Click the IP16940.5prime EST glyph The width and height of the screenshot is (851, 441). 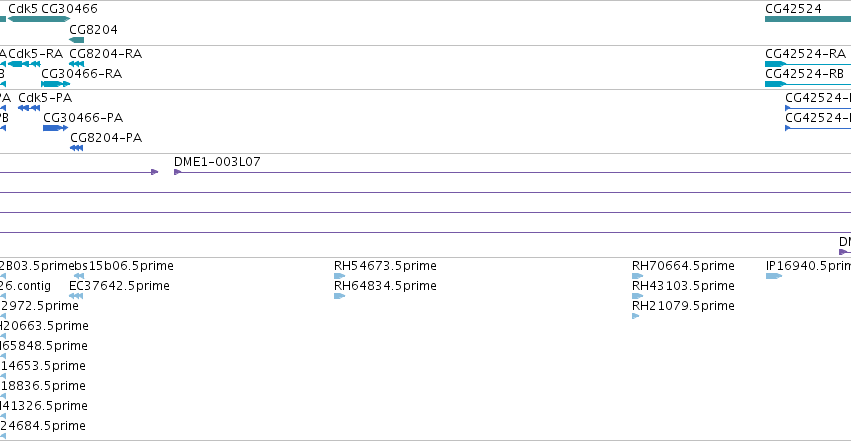[x=774, y=276]
